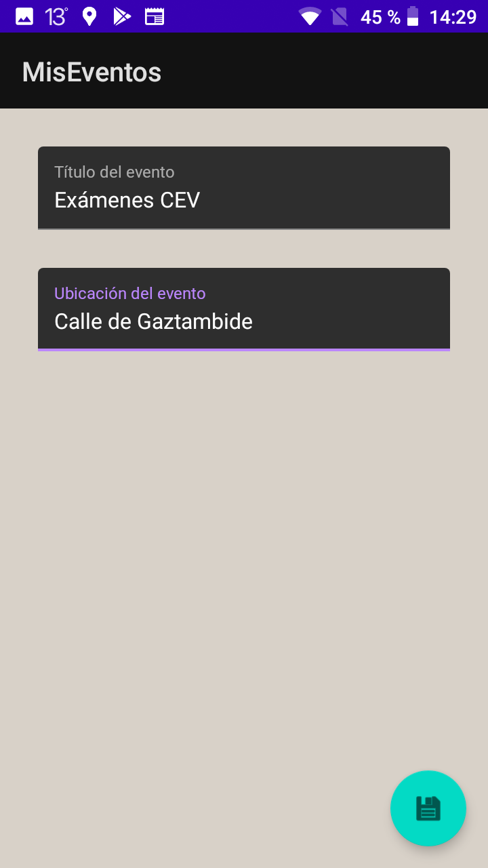Viewport: 488px width, 868px height.
Task: Place cursor in the "Calle de Gaztambide" text
Action: click(154, 321)
